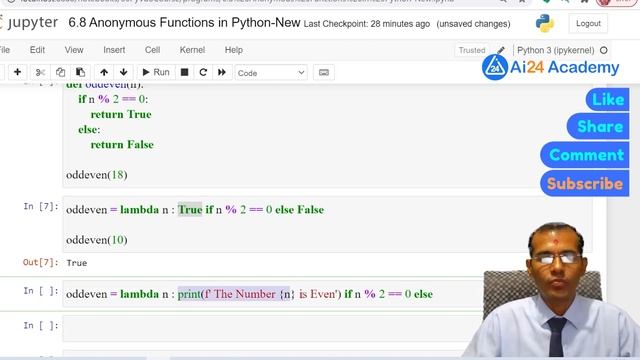Click the (unsaved changes) status text

(473, 24)
